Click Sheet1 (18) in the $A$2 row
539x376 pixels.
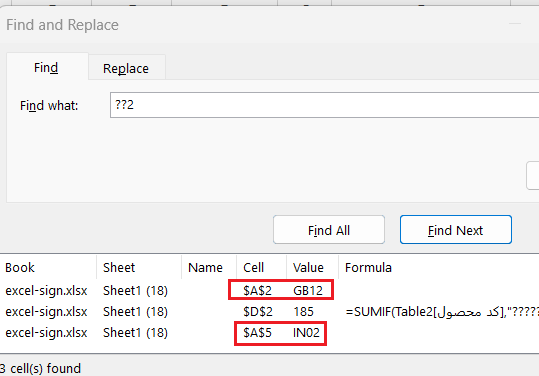pos(135,291)
